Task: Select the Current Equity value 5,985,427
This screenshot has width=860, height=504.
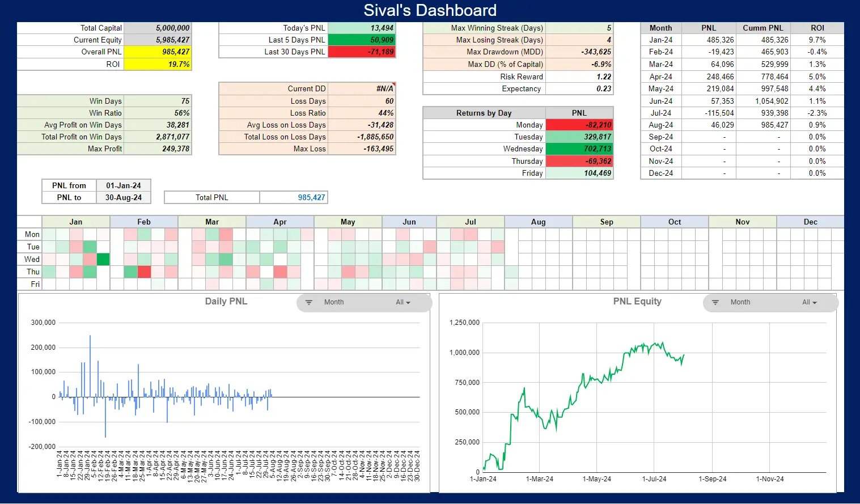Action: point(158,40)
